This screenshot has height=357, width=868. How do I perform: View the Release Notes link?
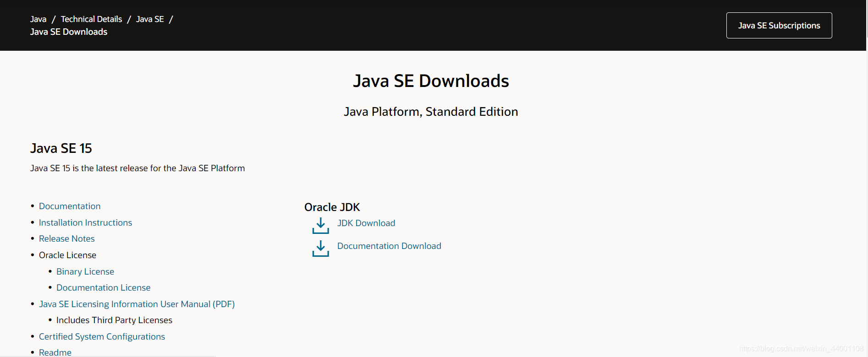coord(66,238)
